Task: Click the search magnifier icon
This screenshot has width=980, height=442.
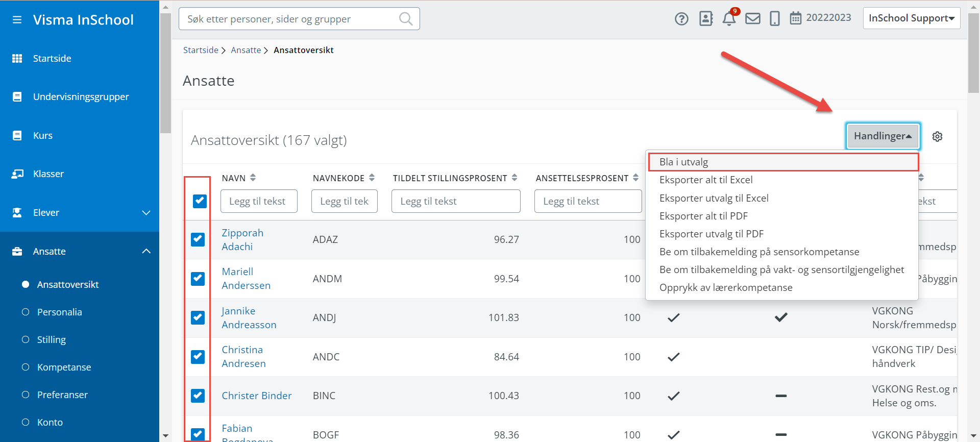Action: [x=406, y=19]
